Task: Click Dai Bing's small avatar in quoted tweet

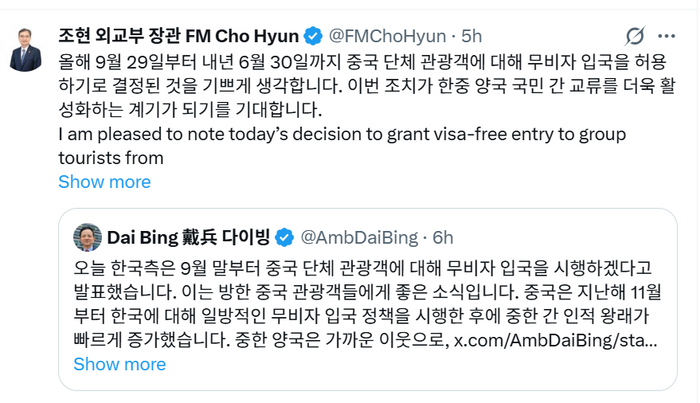Action: (88, 237)
